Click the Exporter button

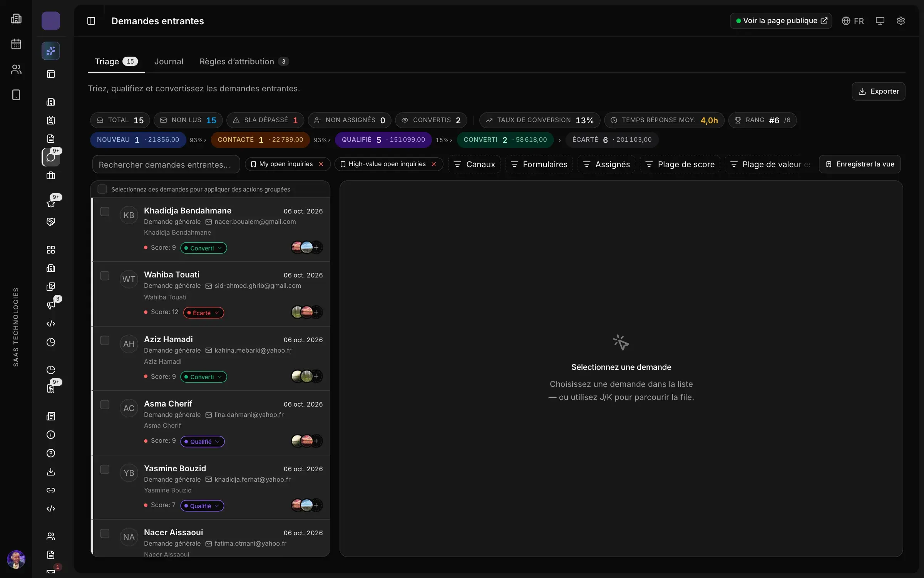click(878, 91)
